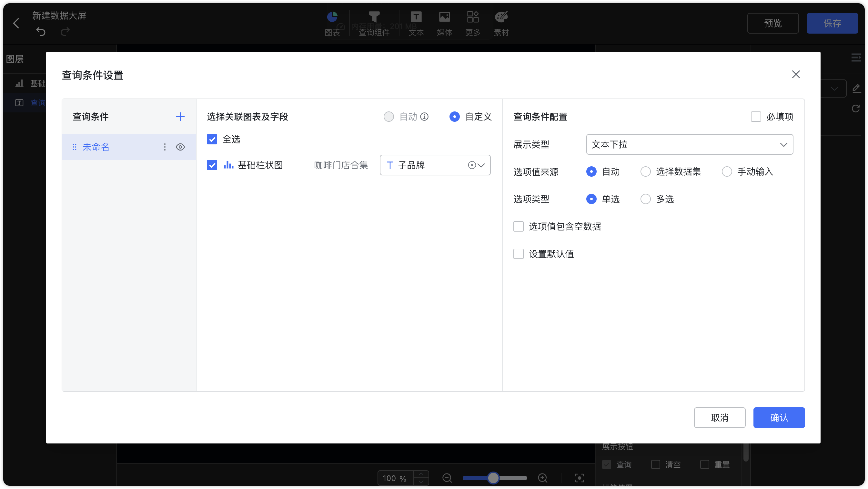Click the 预览 preview button
Image resolution: width=868 pixels, height=489 pixels.
tap(772, 23)
